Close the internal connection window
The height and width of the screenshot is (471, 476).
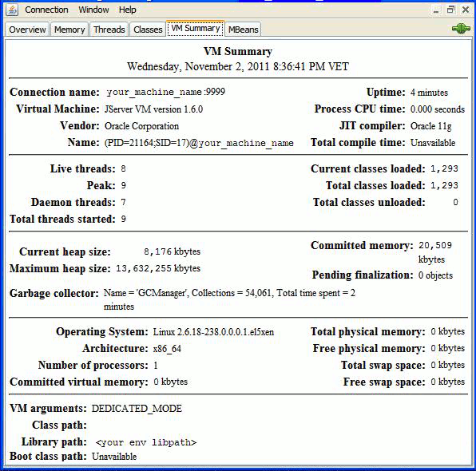(466, 10)
